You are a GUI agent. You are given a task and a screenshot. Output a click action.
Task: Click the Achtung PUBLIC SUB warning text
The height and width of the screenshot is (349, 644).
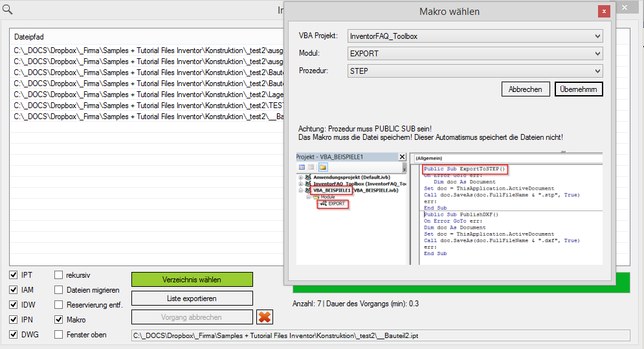tap(365, 129)
